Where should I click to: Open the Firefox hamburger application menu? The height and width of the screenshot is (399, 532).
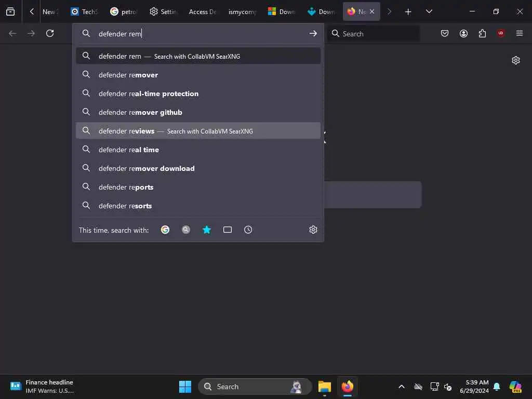click(520, 33)
